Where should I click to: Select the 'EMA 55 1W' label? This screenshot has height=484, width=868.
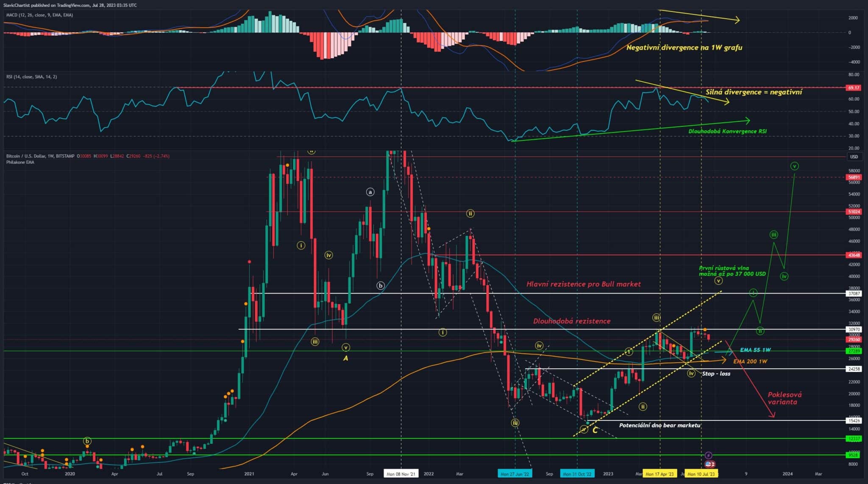[755, 350]
